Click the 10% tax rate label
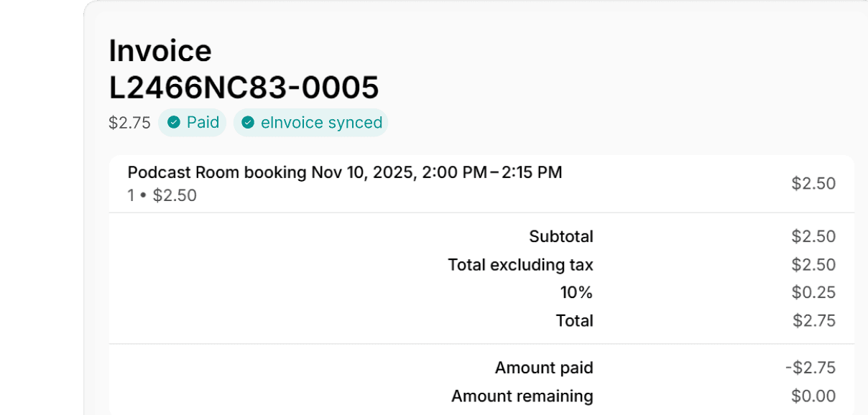This screenshot has height=415, width=868. coord(576,292)
